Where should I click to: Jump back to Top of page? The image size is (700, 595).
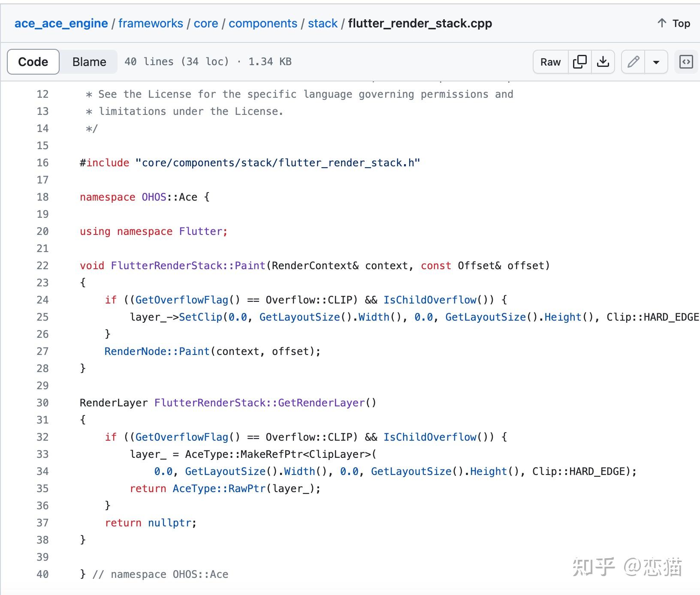click(680, 24)
